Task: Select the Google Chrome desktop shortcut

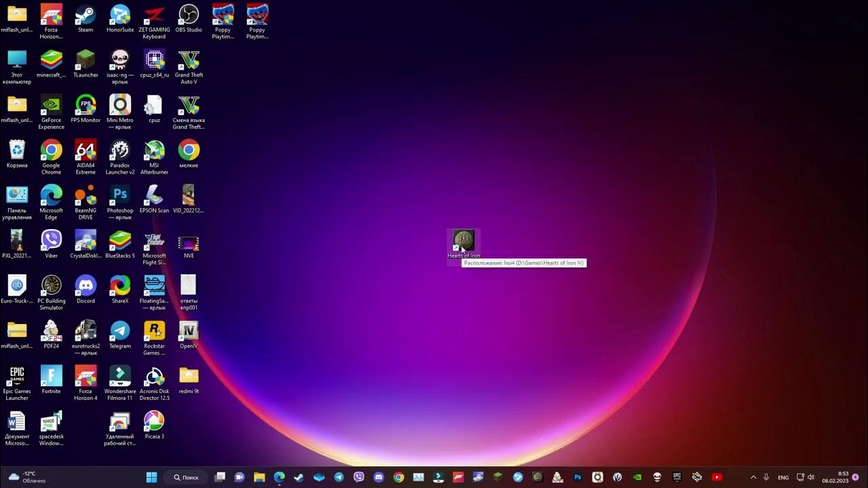Action: click(51, 157)
